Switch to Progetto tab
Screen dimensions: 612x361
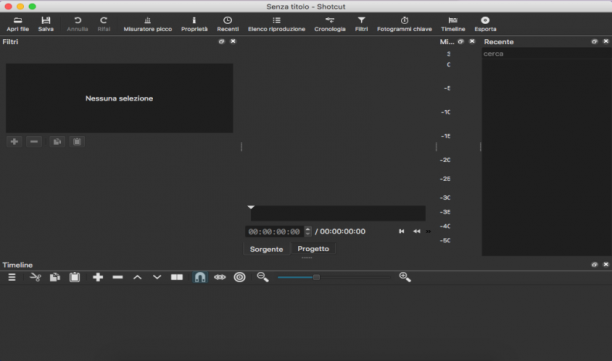click(x=313, y=249)
